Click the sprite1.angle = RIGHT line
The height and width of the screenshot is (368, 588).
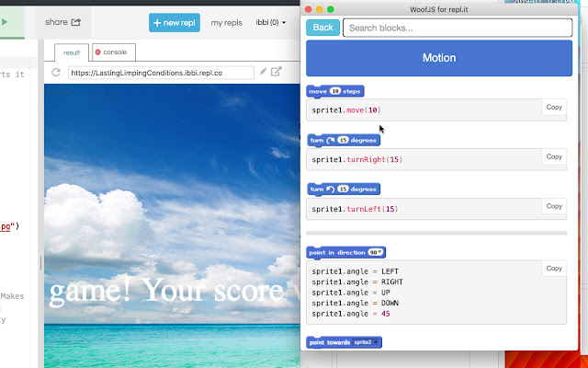(357, 282)
